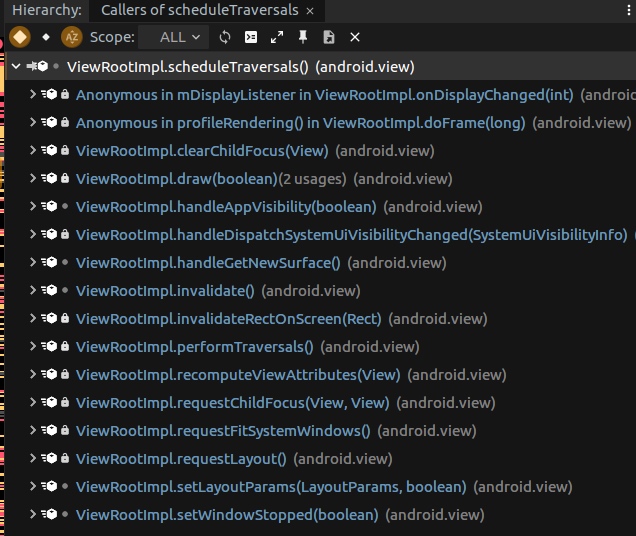
Task: Click the method icon beside ViewRootImpl.clearChildFocus(View)
Action: [x=50, y=151]
